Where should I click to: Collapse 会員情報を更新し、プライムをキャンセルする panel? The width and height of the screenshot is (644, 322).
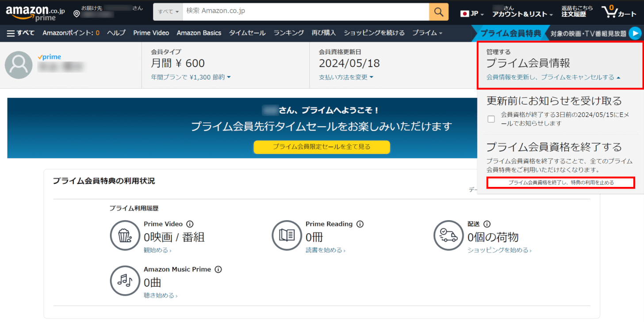tap(553, 77)
